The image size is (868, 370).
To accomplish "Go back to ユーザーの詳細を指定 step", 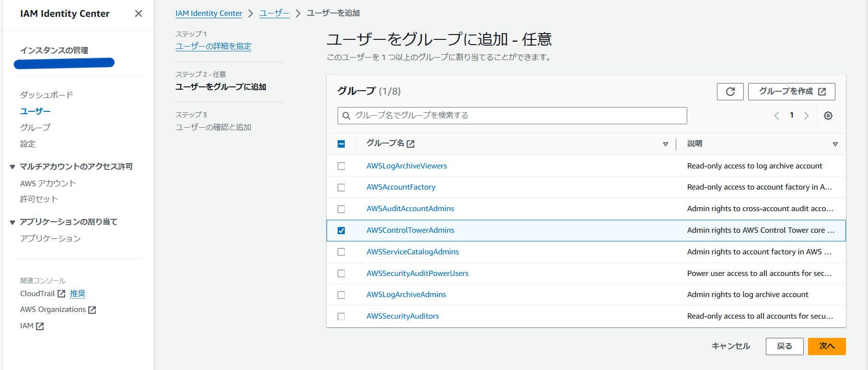I will point(213,46).
